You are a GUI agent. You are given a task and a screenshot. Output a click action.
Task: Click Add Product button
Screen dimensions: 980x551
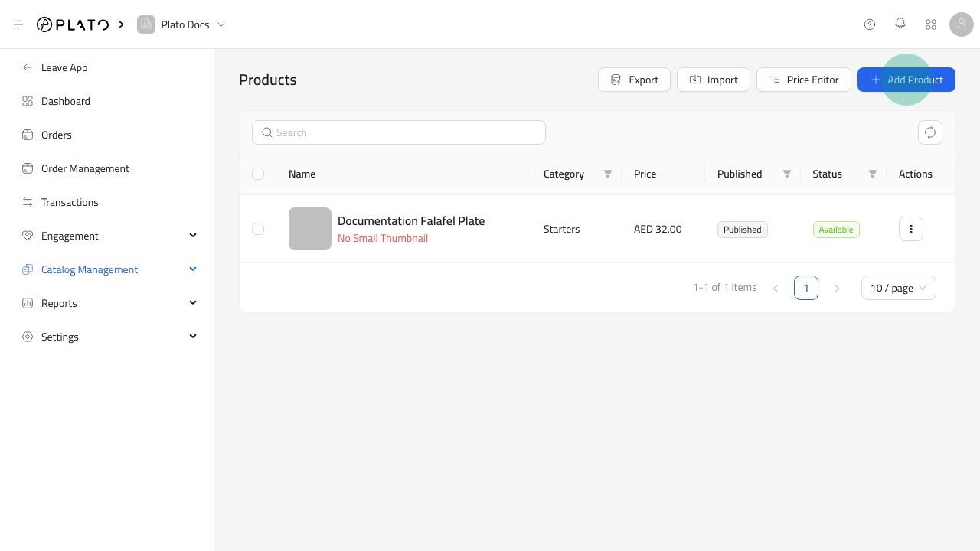pos(906,80)
